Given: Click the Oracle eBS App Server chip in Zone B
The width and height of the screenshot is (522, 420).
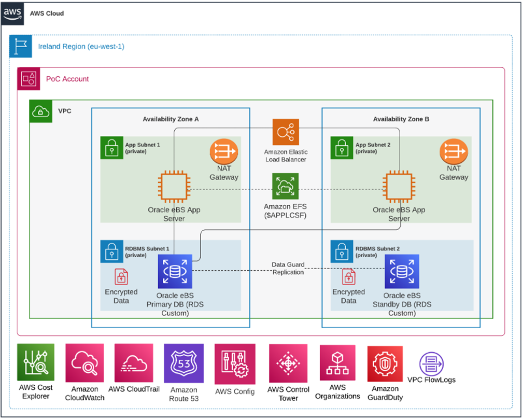Looking at the screenshot, I should tap(399, 187).
